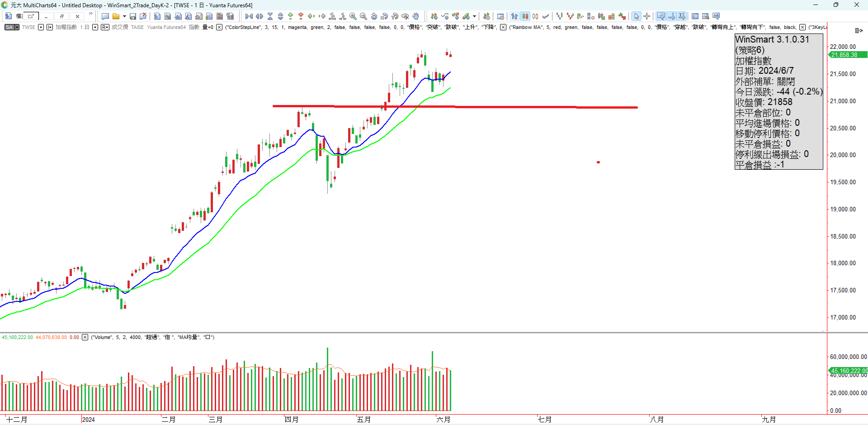The height and width of the screenshot is (425, 868).
Task: Click the undo zoom icon
Action: click(x=374, y=16)
